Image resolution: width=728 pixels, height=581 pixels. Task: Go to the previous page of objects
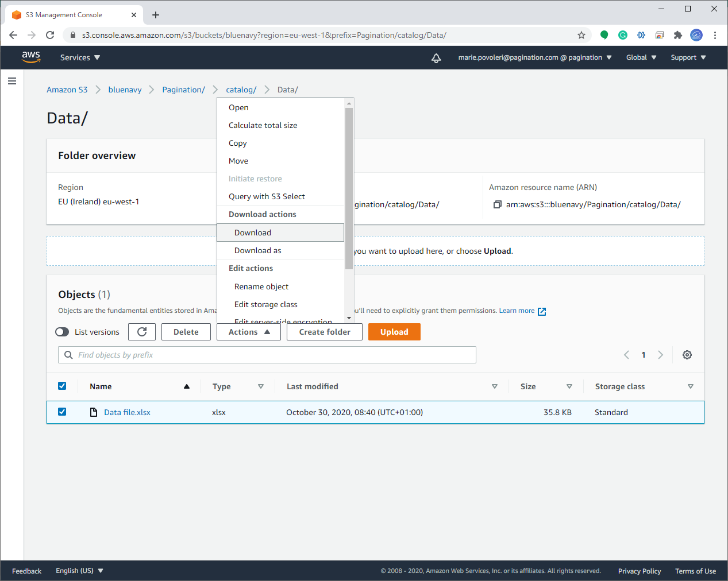click(626, 355)
